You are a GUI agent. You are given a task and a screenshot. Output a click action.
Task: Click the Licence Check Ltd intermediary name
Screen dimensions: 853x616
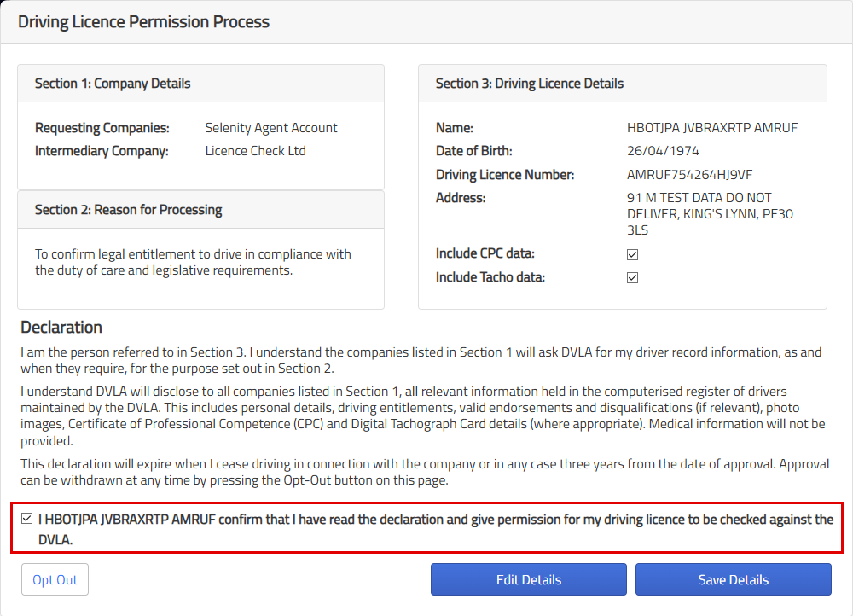255,151
